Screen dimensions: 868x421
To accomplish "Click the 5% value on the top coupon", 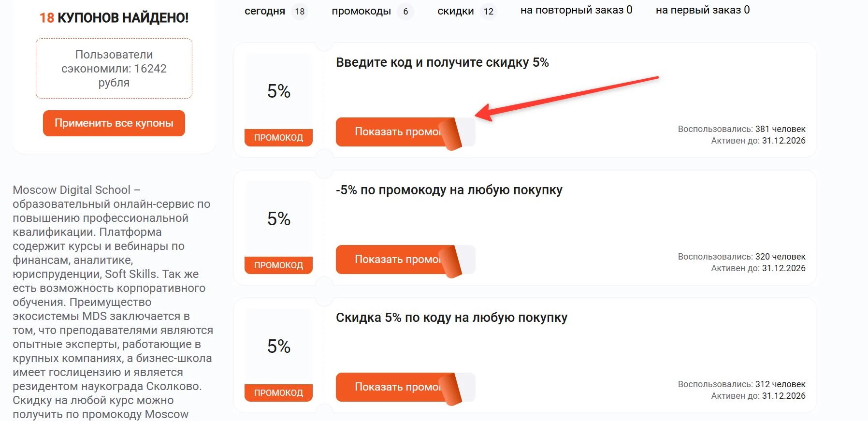I will pos(279,91).
